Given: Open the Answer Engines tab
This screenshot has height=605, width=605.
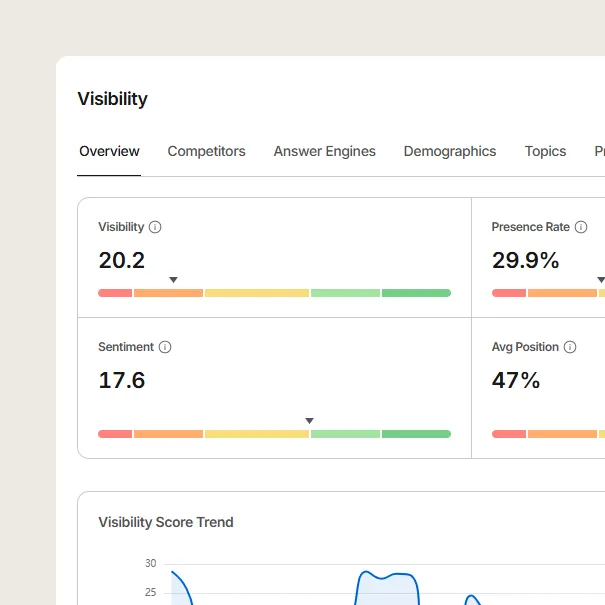Looking at the screenshot, I should [x=324, y=151].
